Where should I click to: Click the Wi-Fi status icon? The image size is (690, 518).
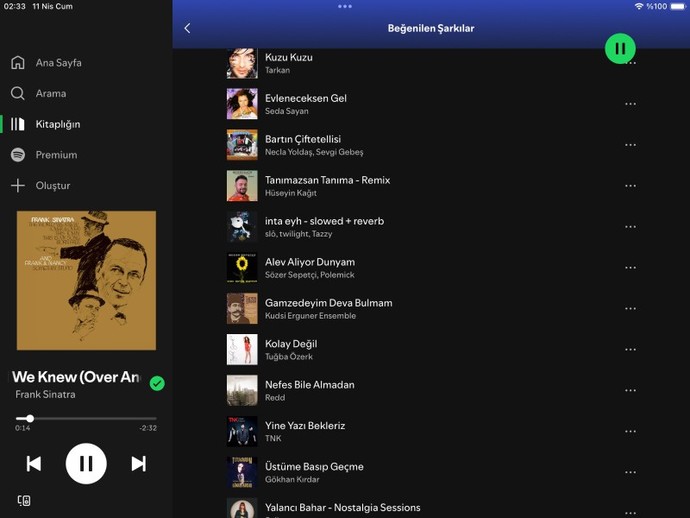tap(639, 6)
